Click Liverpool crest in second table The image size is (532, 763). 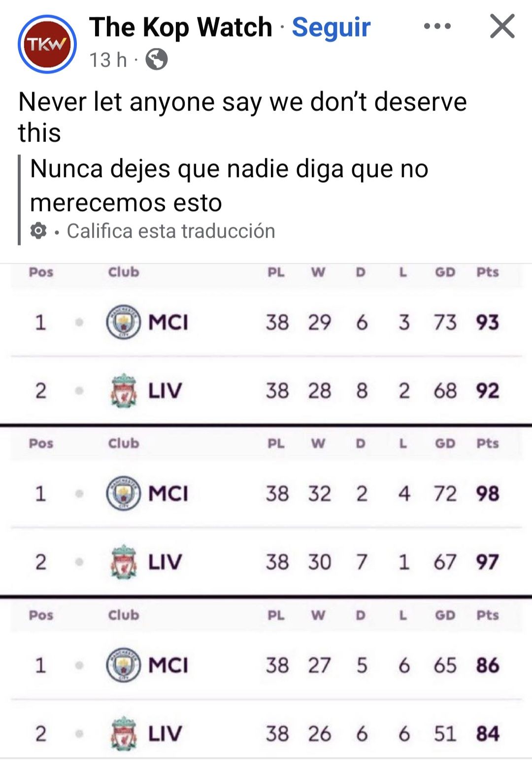(x=123, y=561)
